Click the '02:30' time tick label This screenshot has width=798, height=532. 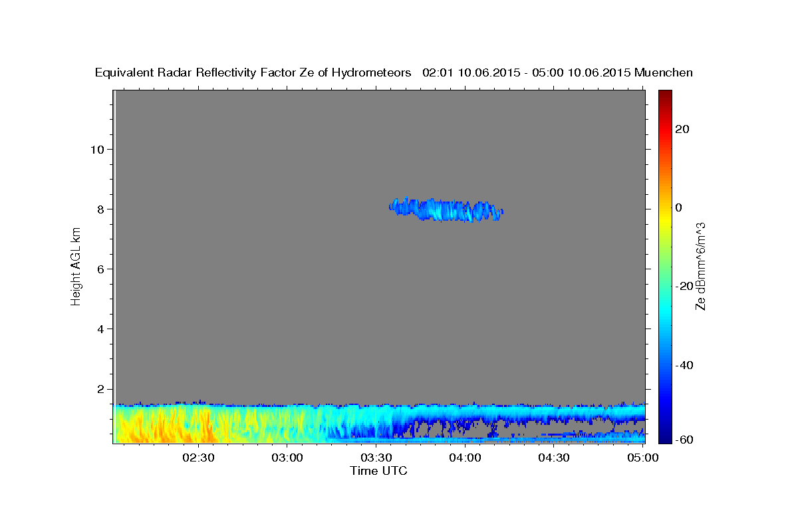point(199,458)
